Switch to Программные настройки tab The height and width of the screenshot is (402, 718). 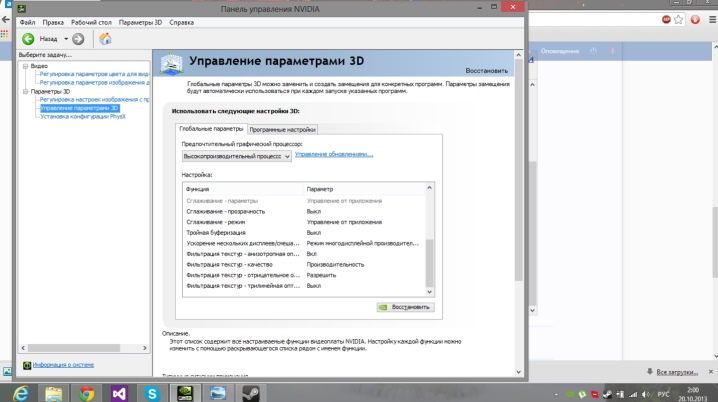[283, 130]
